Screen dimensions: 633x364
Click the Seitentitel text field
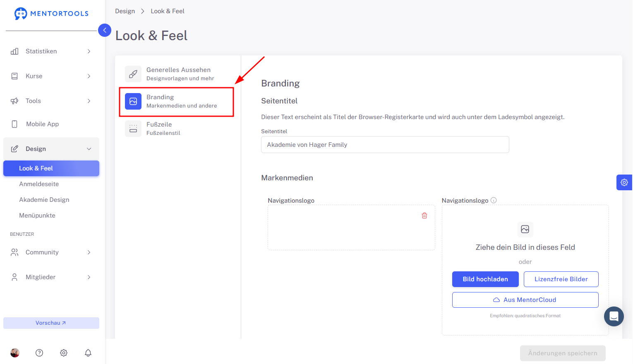pos(385,145)
